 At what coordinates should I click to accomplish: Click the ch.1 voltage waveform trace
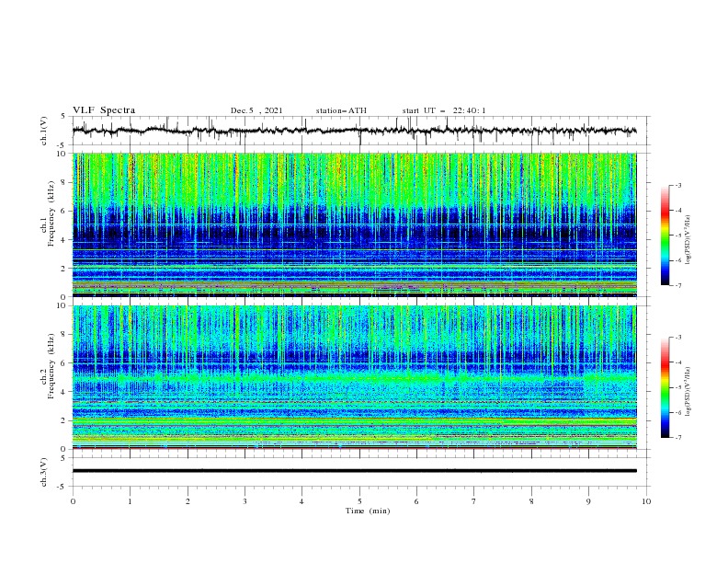click(354, 131)
